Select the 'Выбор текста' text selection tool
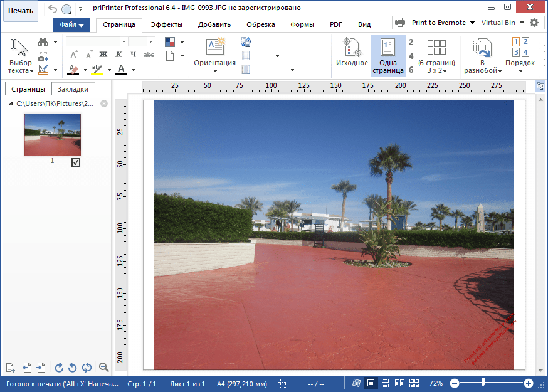The height and width of the screenshot is (392, 548). (x=20, y=55)
